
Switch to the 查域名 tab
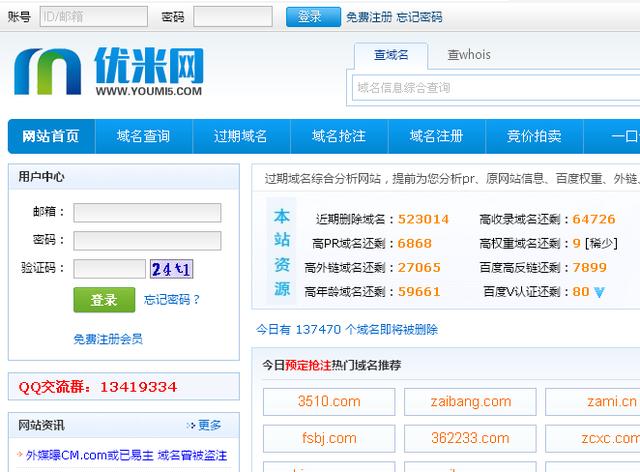pos(391,55)
